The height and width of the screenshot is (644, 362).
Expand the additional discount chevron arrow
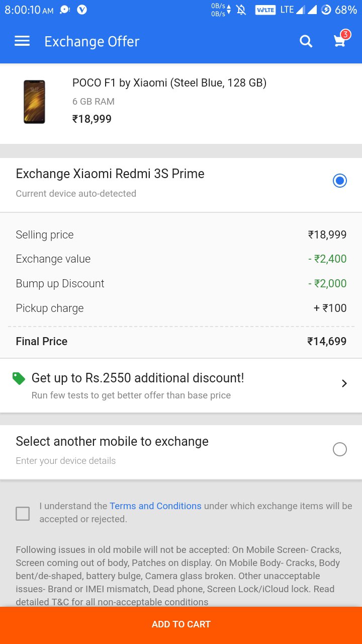click(344, 383)
